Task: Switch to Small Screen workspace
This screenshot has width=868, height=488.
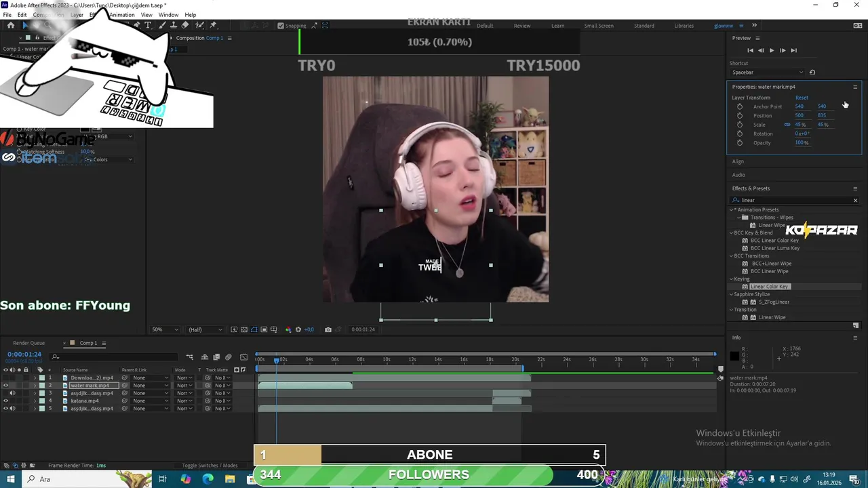Action: [x=599, y=26]
